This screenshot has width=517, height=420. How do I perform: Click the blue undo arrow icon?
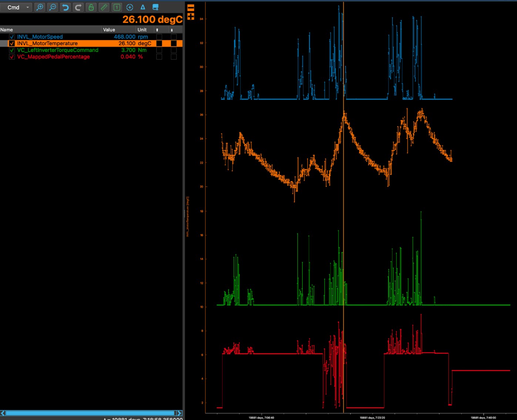tap(66, 7)
